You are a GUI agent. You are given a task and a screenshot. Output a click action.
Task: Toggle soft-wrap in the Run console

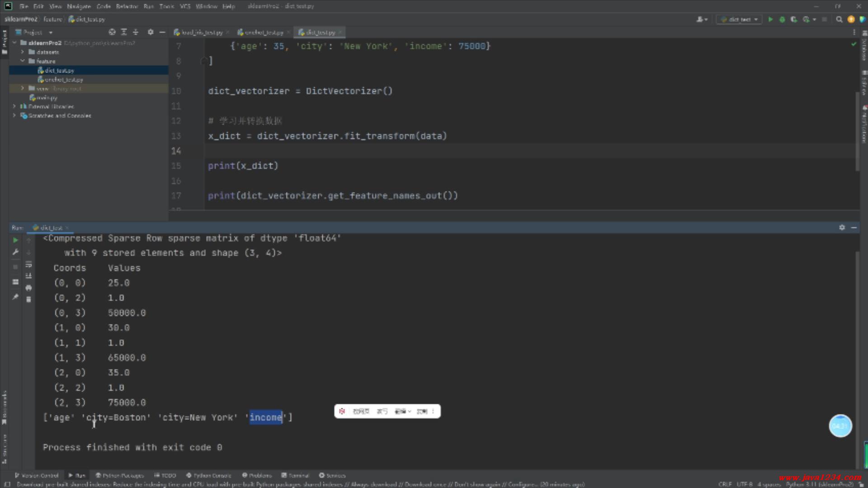pos(28,264)
